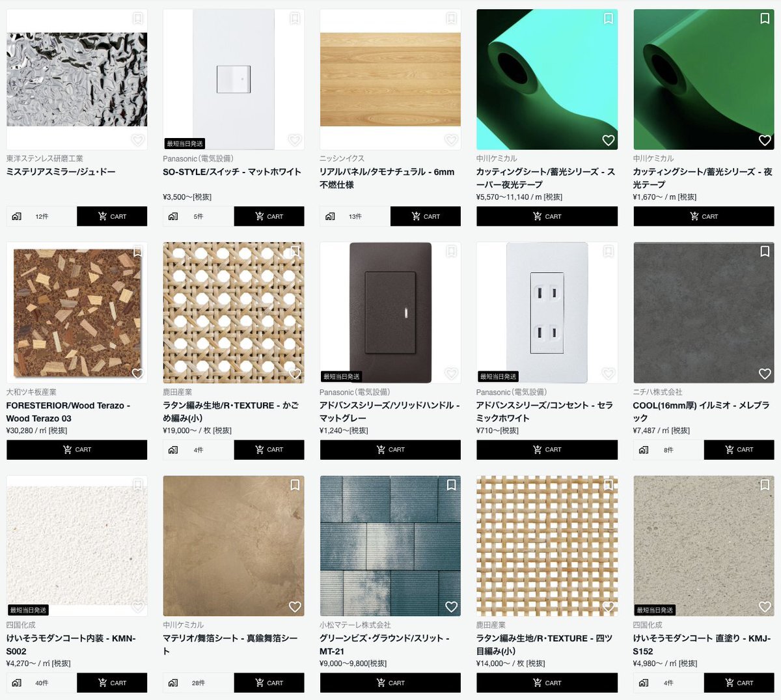Like the グリーンビズ・グラウンド/スリット product
The height and width of the screenshot is (700, 781).
[x=451, y=607]
